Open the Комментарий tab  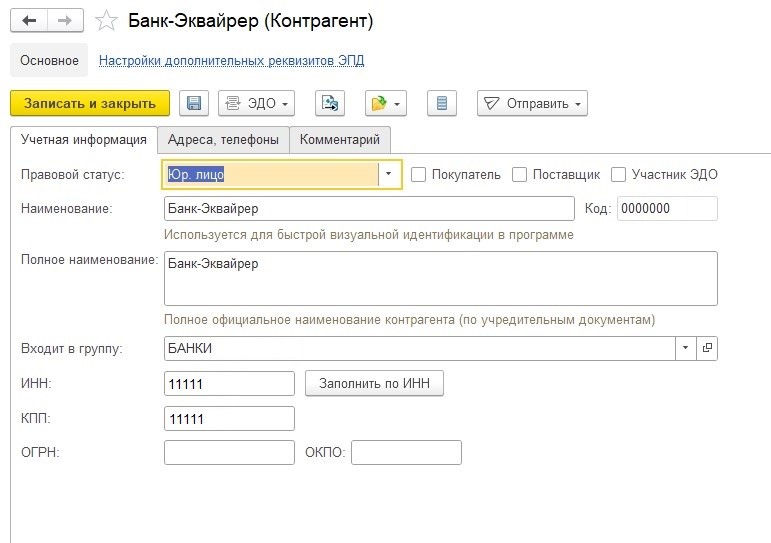tap(340, 139)
